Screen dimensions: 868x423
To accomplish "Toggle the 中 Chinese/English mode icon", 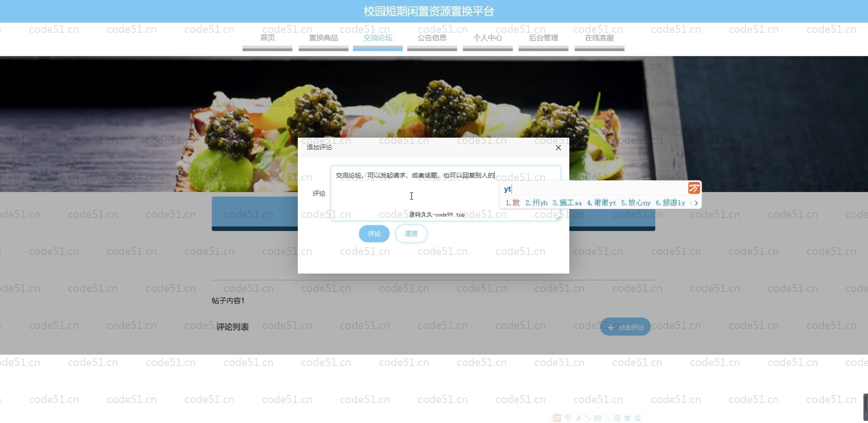I will pos(568,418).
